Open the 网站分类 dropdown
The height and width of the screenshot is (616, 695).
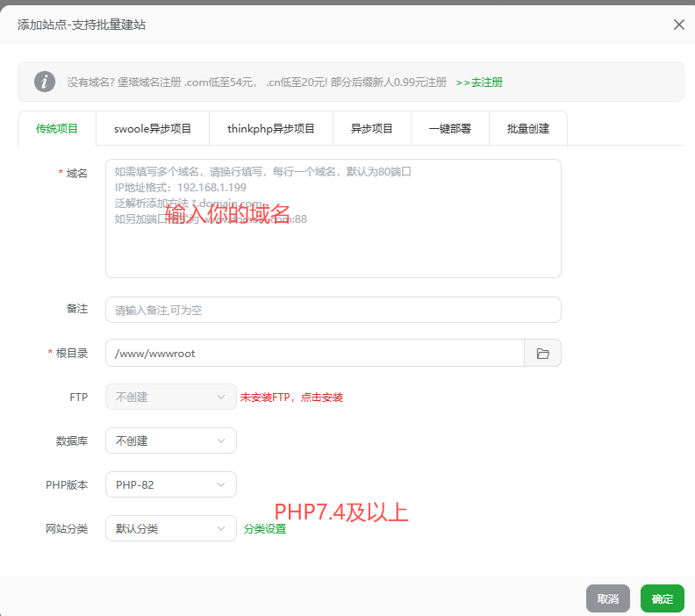[x=170, y=528]
